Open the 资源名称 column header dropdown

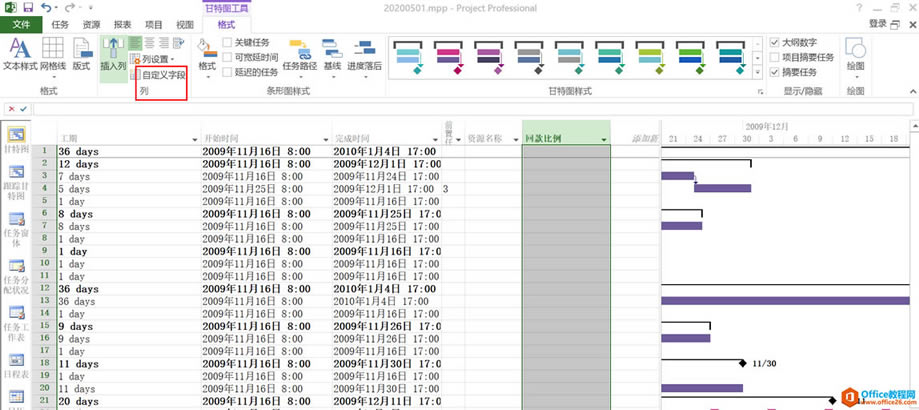[514, 139]
